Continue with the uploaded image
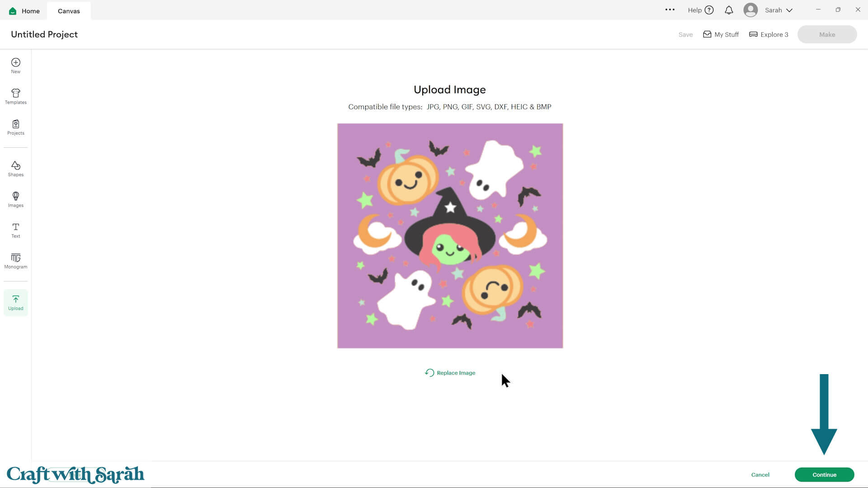The width and height of the screenshot is (868, 488). coord(825,474)
